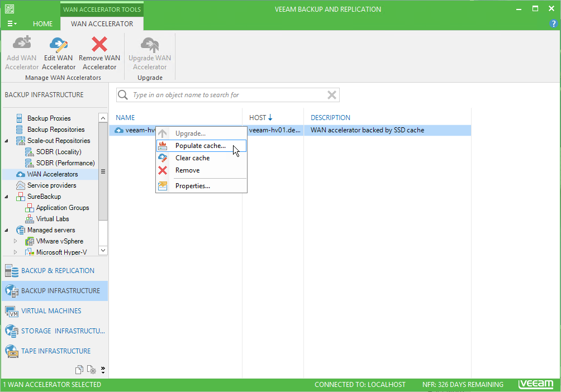Open the help question mark icon
Image resolution: width=561 pixels, height=392 pixels.
point(553,24)
